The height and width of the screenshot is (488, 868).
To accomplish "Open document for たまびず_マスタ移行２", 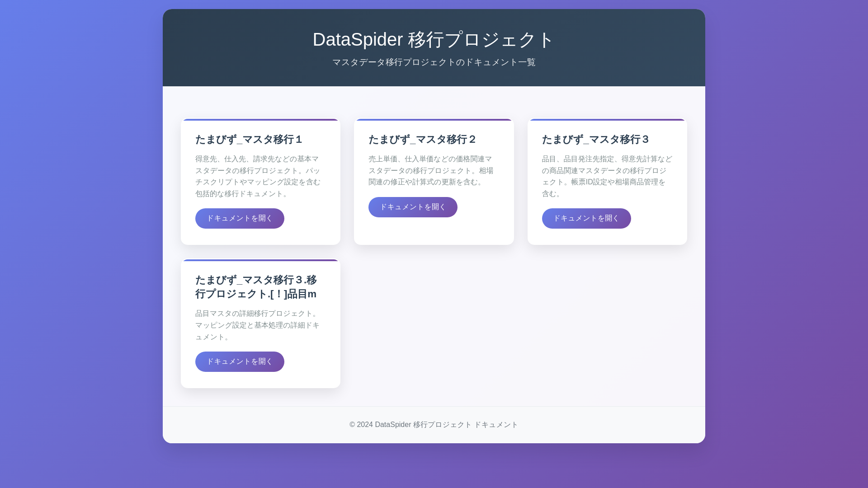I will pos(413,207).
